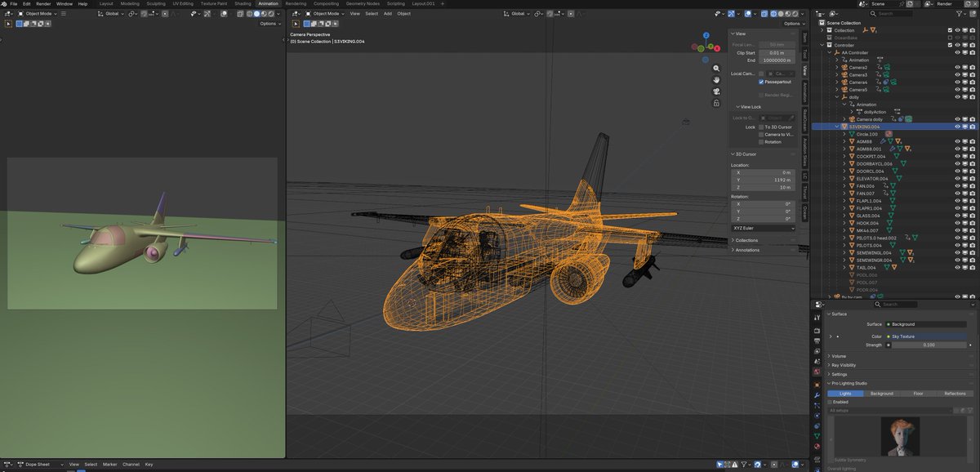Select the Floor button in Pro Lighting Studio
The width and height of the screenshot is (980, 472).
pyautogui.click(x=918, y=394)
